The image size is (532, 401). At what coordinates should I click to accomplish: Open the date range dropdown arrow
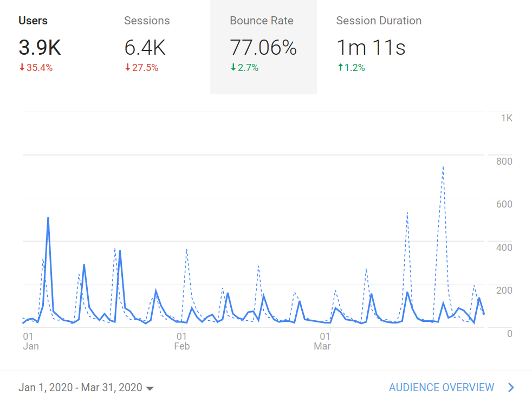(x=150, y=389)
